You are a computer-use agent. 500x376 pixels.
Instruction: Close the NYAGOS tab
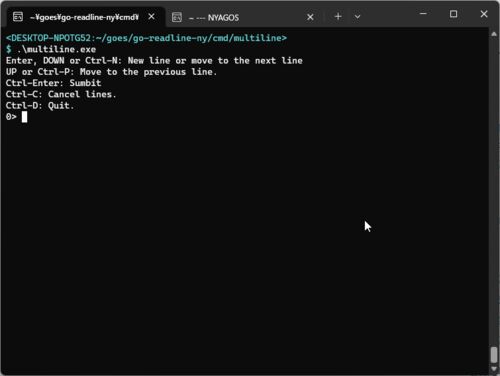pos(310,17)
